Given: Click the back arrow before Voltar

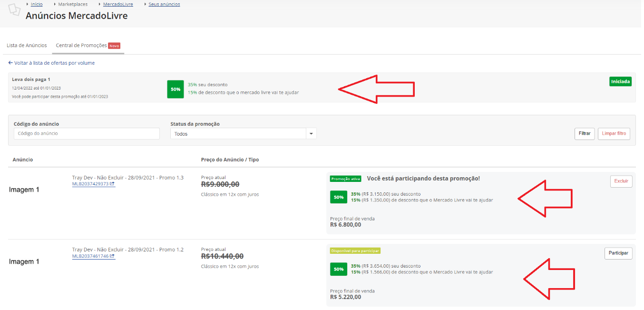Looking at the screenshot, I should coord(10,63).
